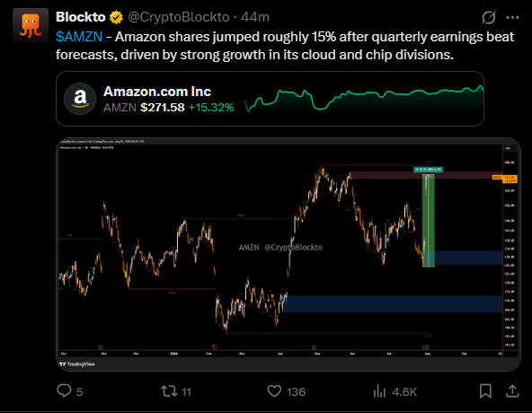This screenshot has height=413, width=532.
Task: Repost using the retweet arrows icon
Action: (x=169, y=391)
